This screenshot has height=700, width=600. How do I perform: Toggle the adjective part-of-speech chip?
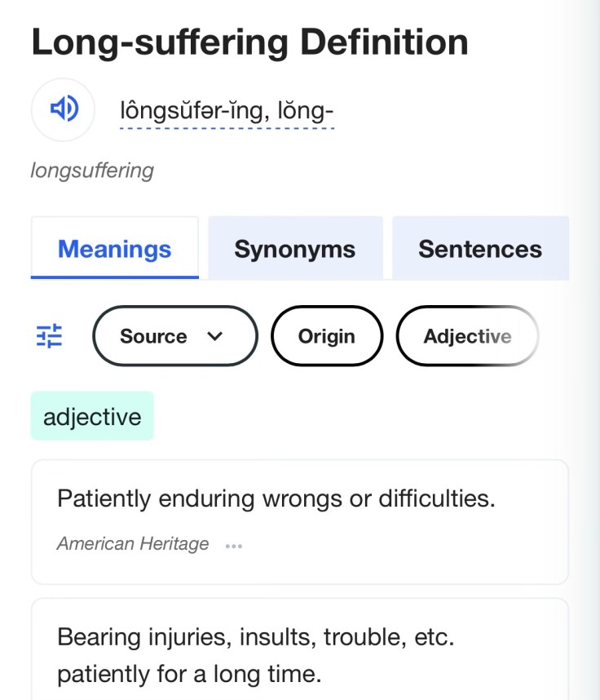(92, 415)
